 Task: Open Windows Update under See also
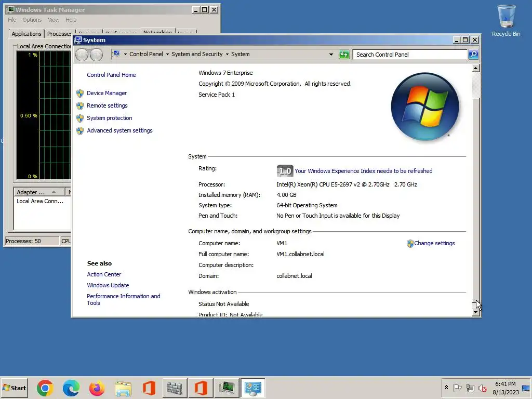pyautogui.click(x=108, y=285)
